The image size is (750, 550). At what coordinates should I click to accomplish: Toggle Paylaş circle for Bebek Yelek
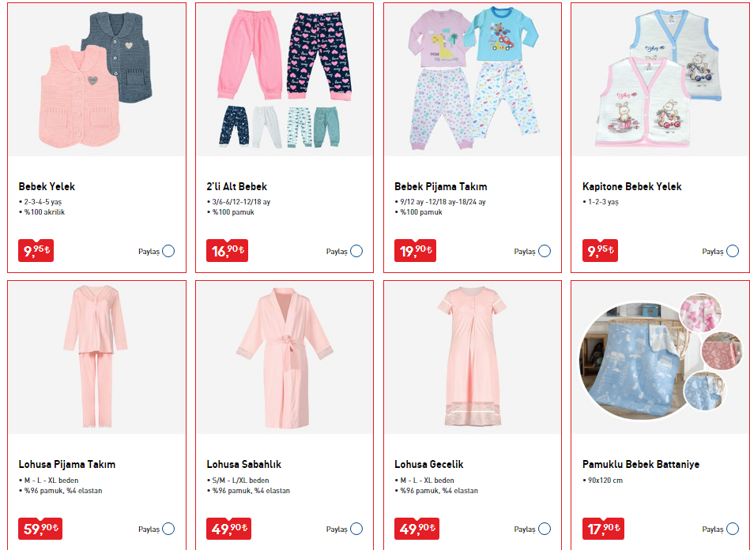[x=168, y=251]
